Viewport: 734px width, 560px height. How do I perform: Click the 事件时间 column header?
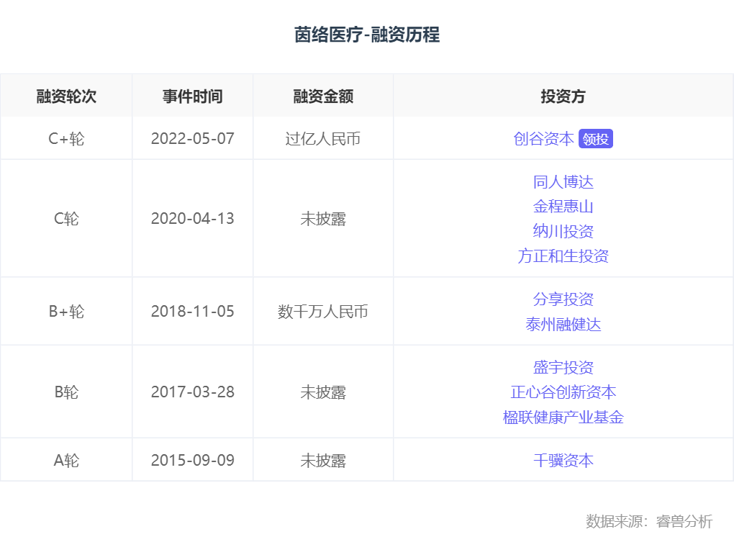[x=193, y=96]
